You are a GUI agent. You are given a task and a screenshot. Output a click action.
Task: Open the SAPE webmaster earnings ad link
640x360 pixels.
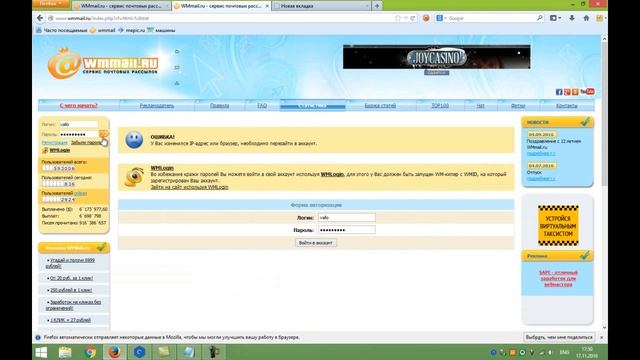click(x=558, y=278)
